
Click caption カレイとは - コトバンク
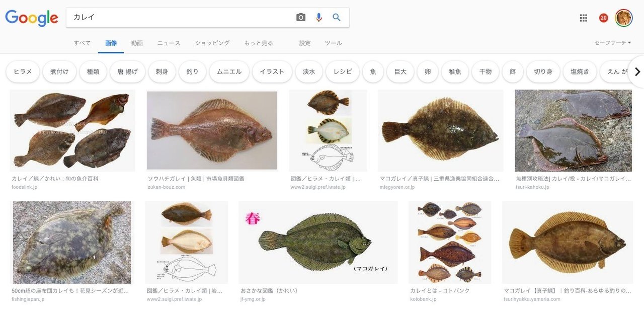[x=440, y=291]
